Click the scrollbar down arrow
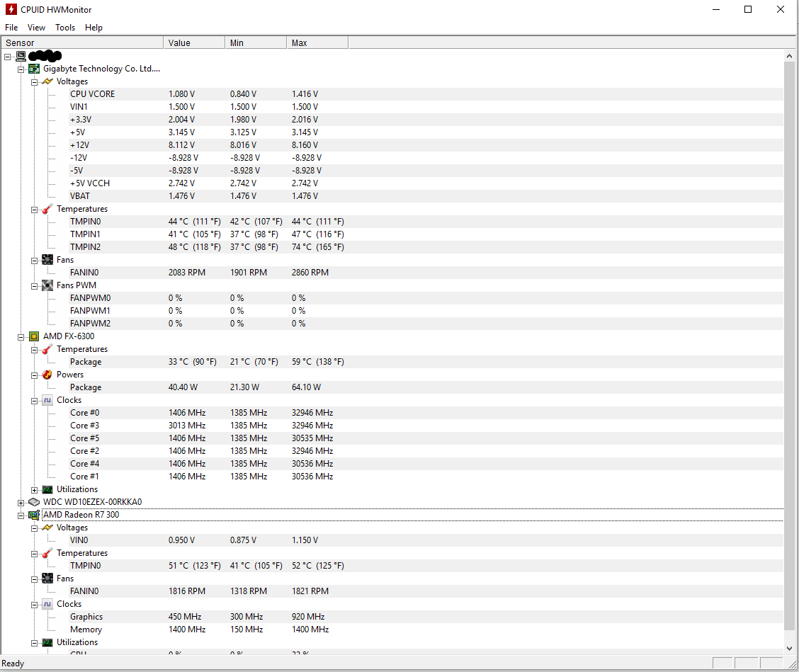The width and height of the screenshot is (799, 672). click(789, 648)
